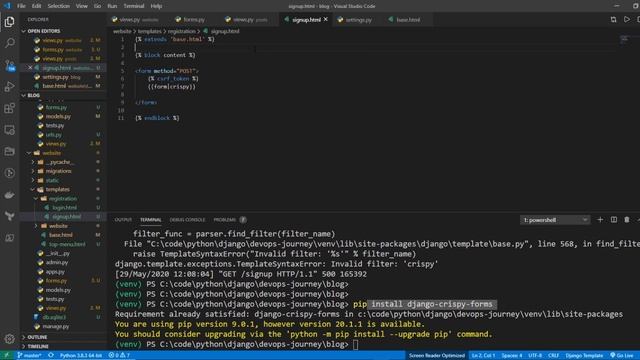Click Screen Reader Optimized status item
Screen dimensions: 640x360
point(437,355)
